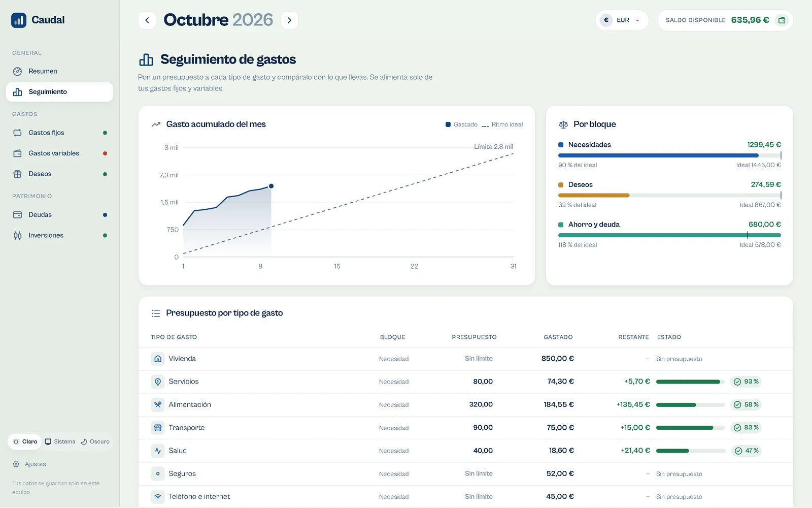Click the Saldo disponible balance pill
Viewport: 812px width, 508px height.
(x=725, y=20)
